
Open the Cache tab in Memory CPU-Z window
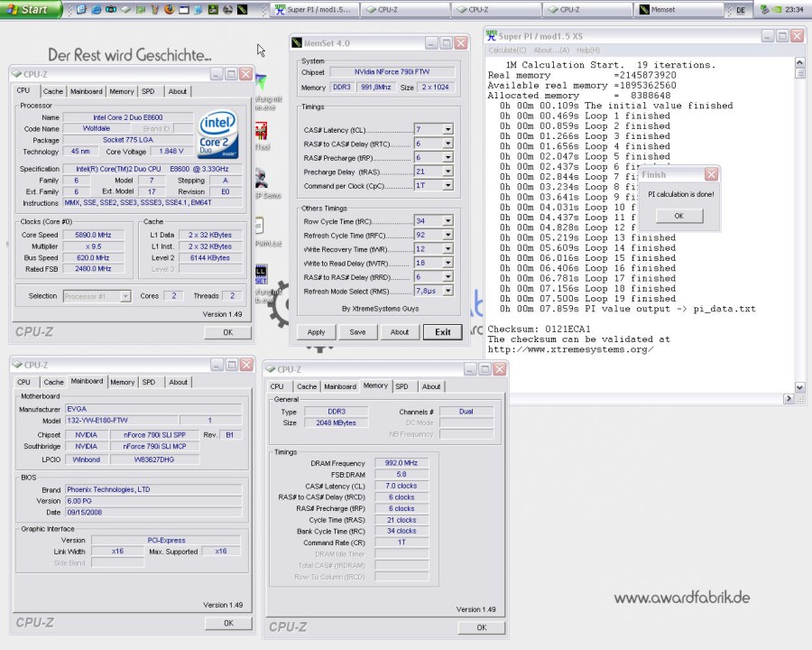click(307, 386)
